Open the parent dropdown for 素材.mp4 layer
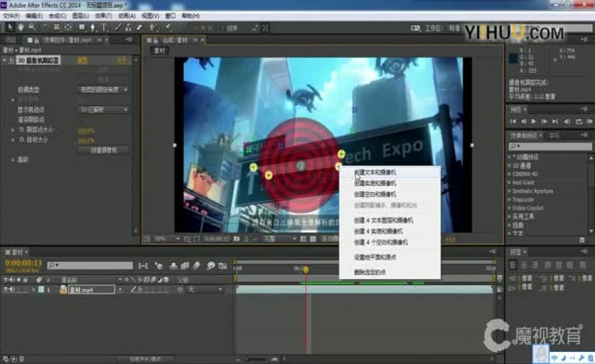The height and width of the screenshot is (364, 595). point(205,289)
